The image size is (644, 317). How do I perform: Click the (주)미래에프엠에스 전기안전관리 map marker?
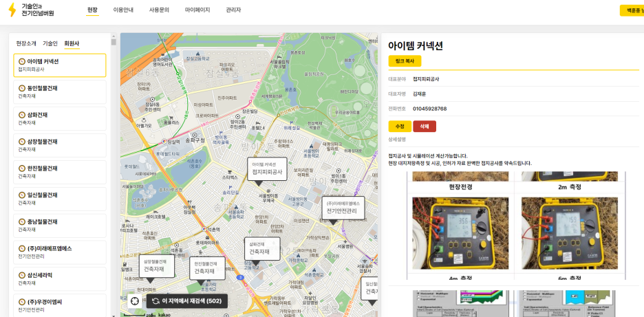pos(343,208)
